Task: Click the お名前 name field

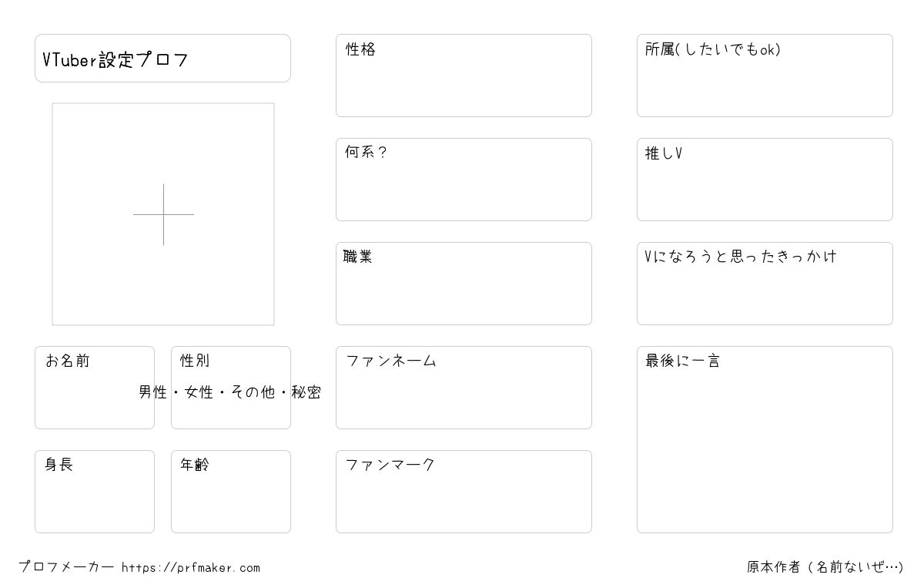Action: pos(95,388)
